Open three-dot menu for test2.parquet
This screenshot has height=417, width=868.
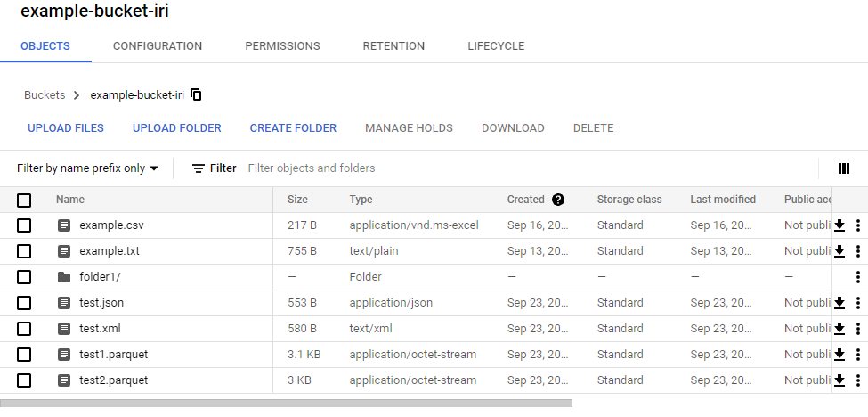[x=857, y=380]
